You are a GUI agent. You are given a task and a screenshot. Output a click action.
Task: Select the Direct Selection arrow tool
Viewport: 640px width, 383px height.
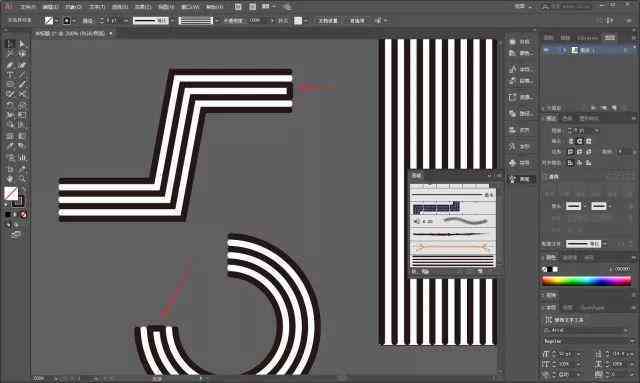click(x=22, y=44)
